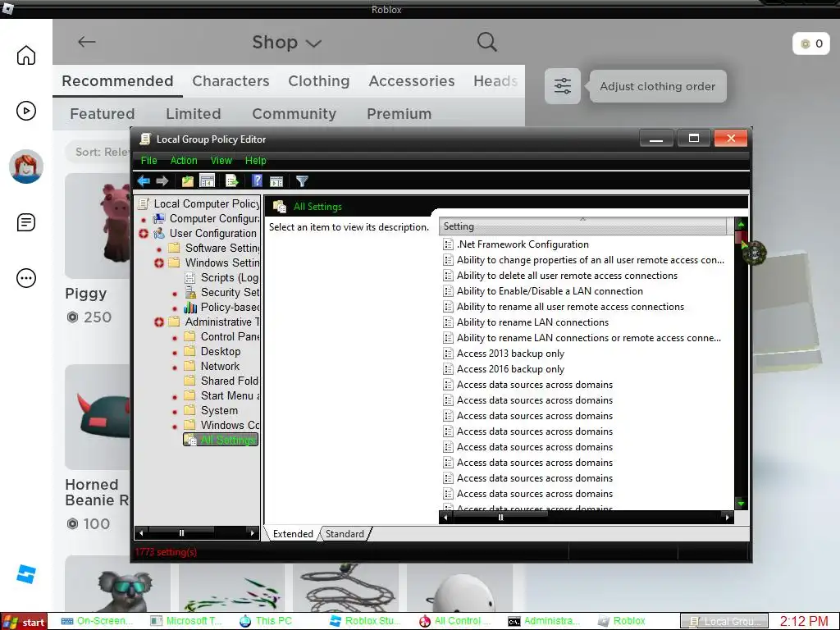The width and height of the screenshot is (840, 630).
Task: Select the Premium subcategory in Roblox Shop
Action: (399, 113)
